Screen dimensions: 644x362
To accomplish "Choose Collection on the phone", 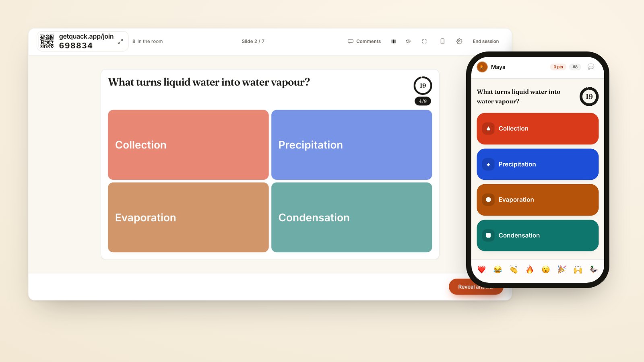I will pos(538,129).
